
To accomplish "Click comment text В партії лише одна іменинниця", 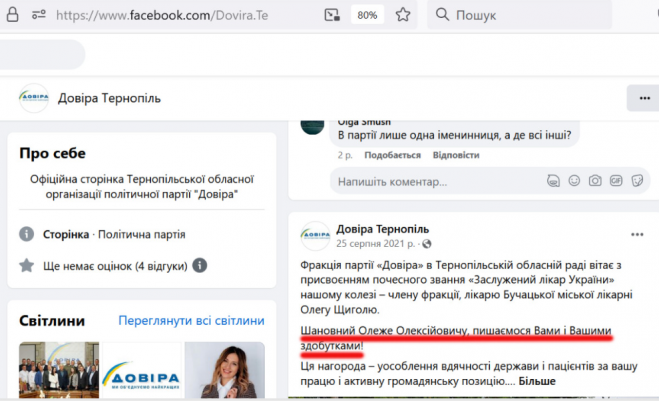I will pos(454,135).
